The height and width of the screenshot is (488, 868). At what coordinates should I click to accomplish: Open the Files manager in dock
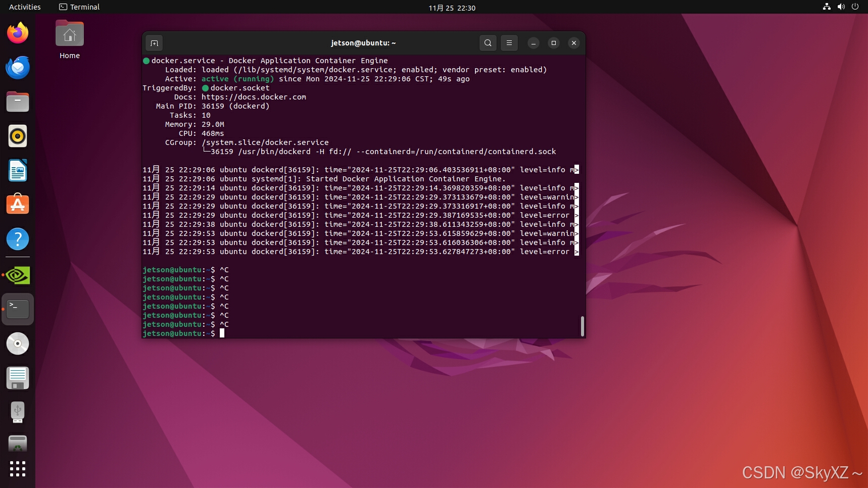coord(18,102)
